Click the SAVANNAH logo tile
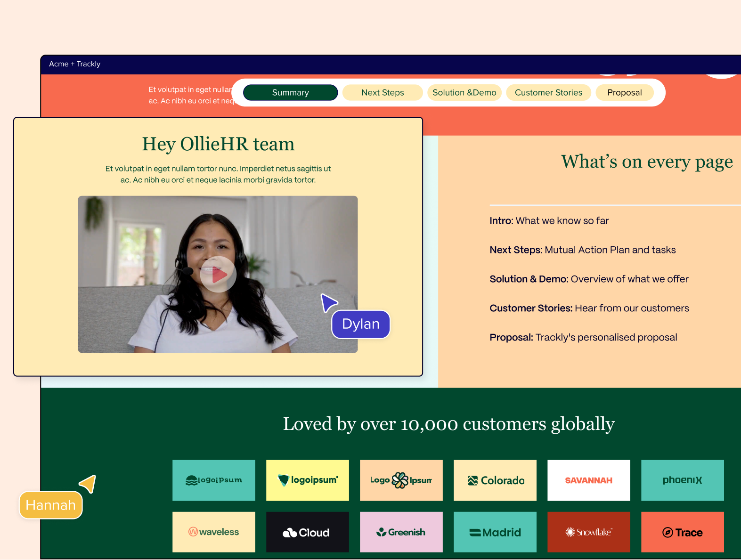 pyautogui.click(x=589, y=480)
